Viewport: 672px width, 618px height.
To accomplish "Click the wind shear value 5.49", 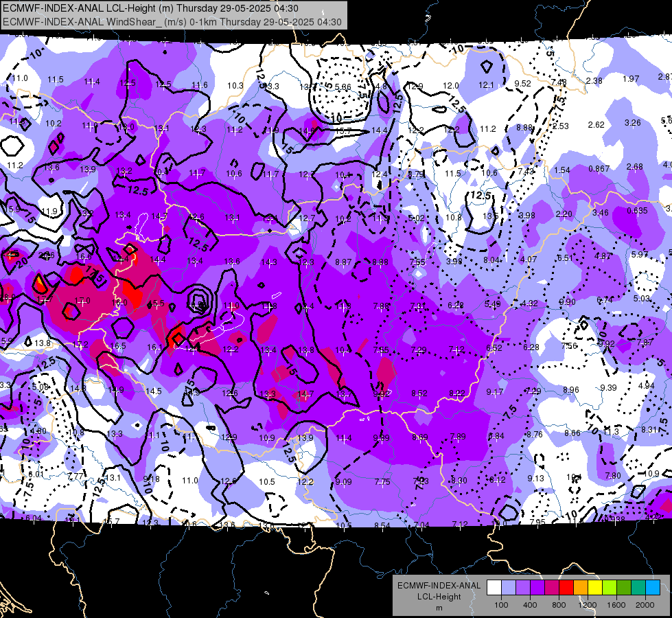I will tap(492, 304).
